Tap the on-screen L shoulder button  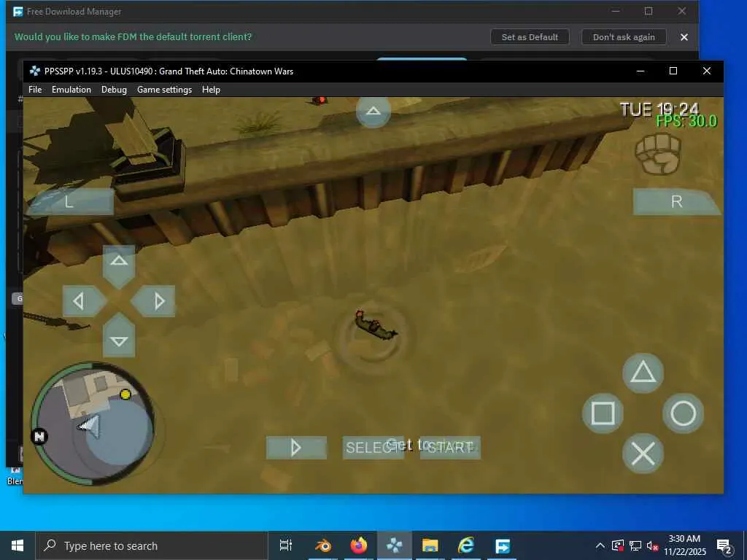point(70,202)
